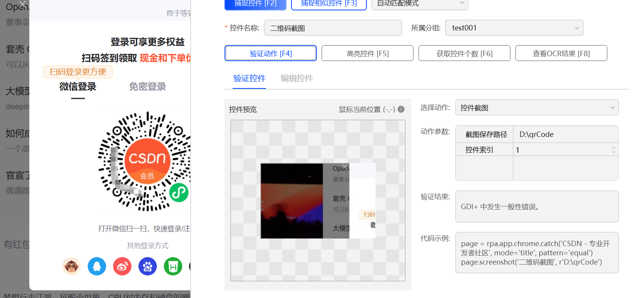This screenshot has height=298, width=644.
Task: Log in with the QQ penguin icon
Action: (x=97, y=266)
